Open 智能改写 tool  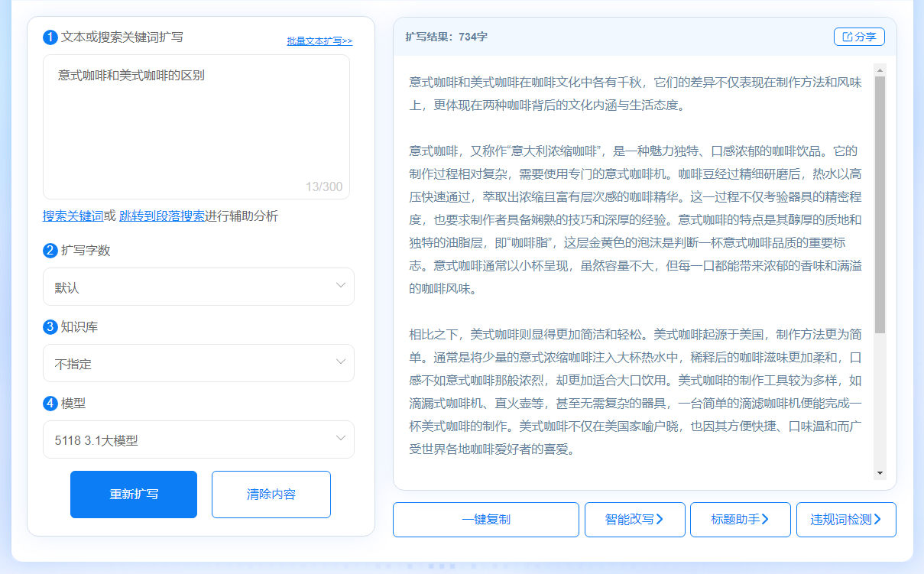pos(634,520)
